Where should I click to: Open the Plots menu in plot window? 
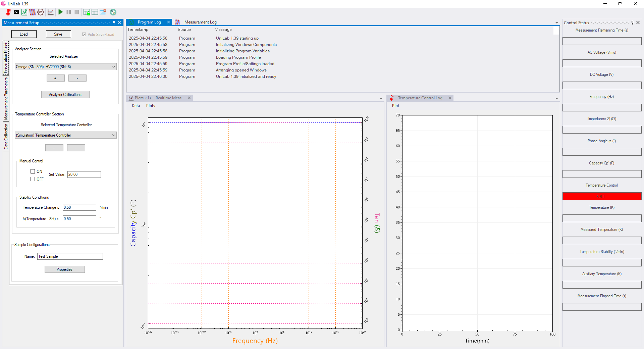coord(151,106)
